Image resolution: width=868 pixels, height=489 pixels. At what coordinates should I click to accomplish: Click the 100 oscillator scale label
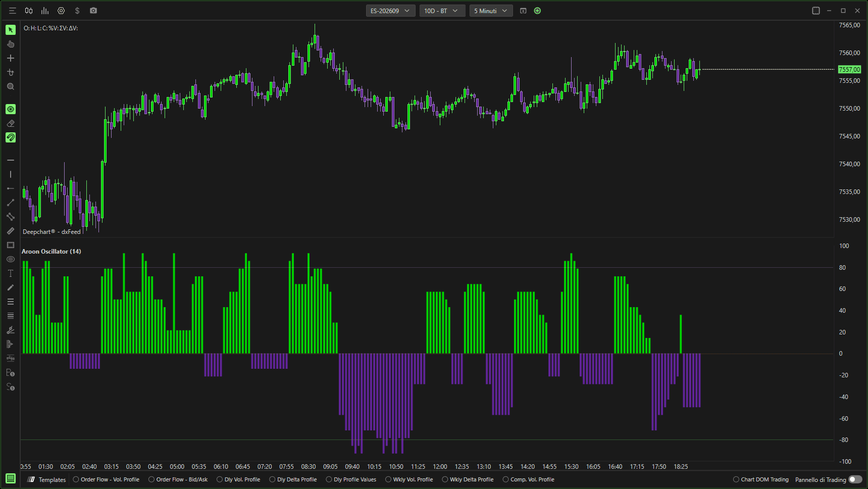pyautogui.click(x=844, y=246)
